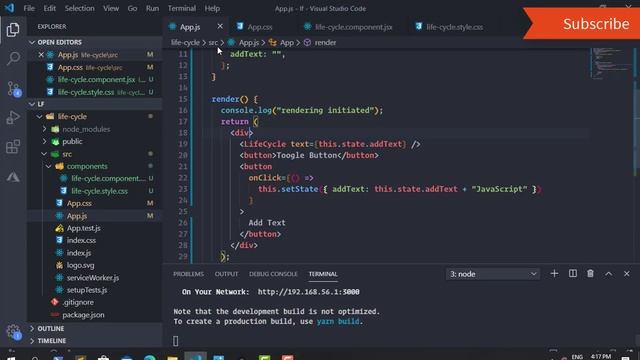
Task: Open index.css in file tree
Action: (95, 240)
